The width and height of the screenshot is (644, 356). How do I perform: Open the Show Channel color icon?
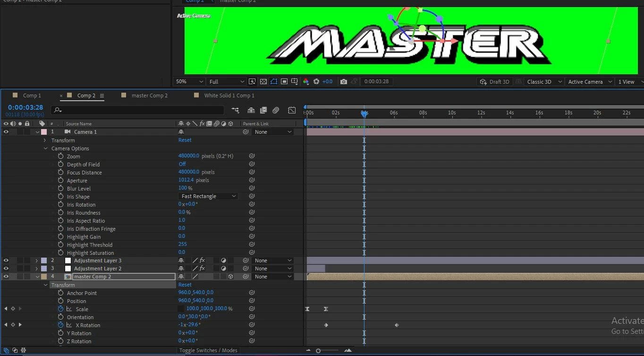pyautogui.click(x=306, y=82)
